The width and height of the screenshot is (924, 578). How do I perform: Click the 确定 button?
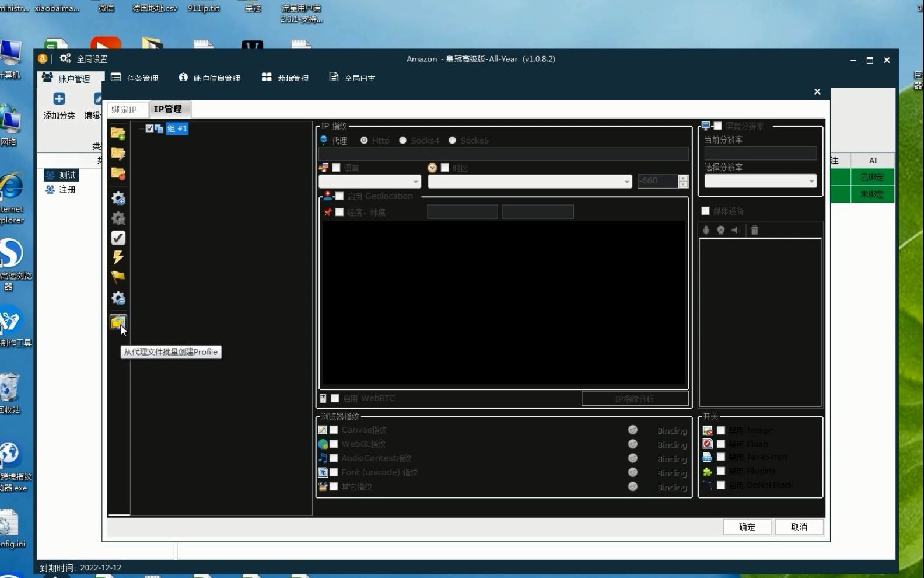coord(747,527)
